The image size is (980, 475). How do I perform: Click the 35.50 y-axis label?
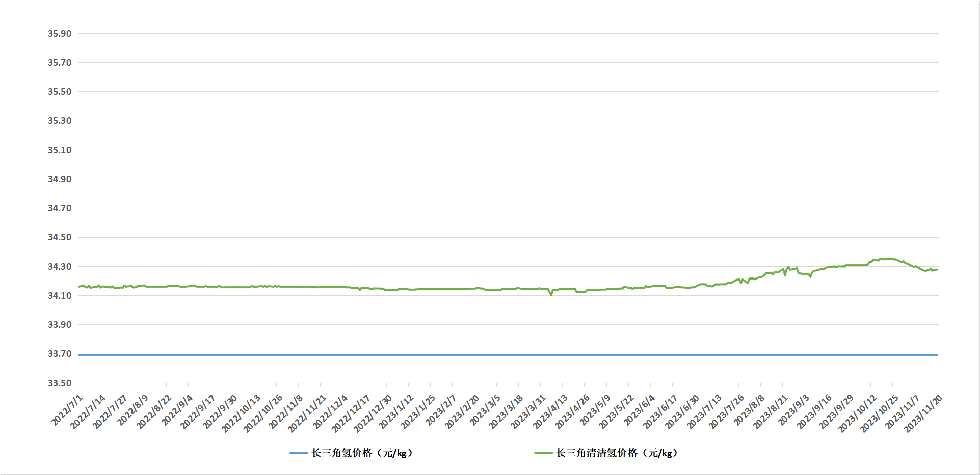[60, 92]
